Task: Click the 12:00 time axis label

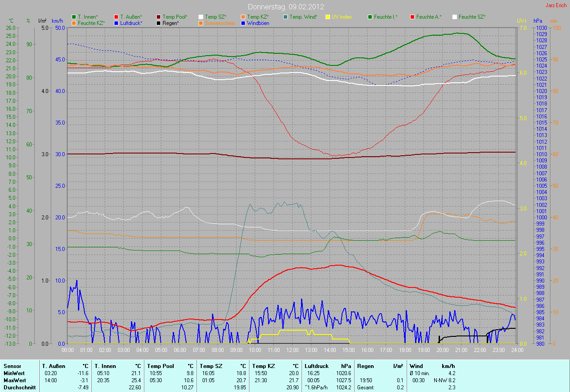Action: tap(292, 350)
